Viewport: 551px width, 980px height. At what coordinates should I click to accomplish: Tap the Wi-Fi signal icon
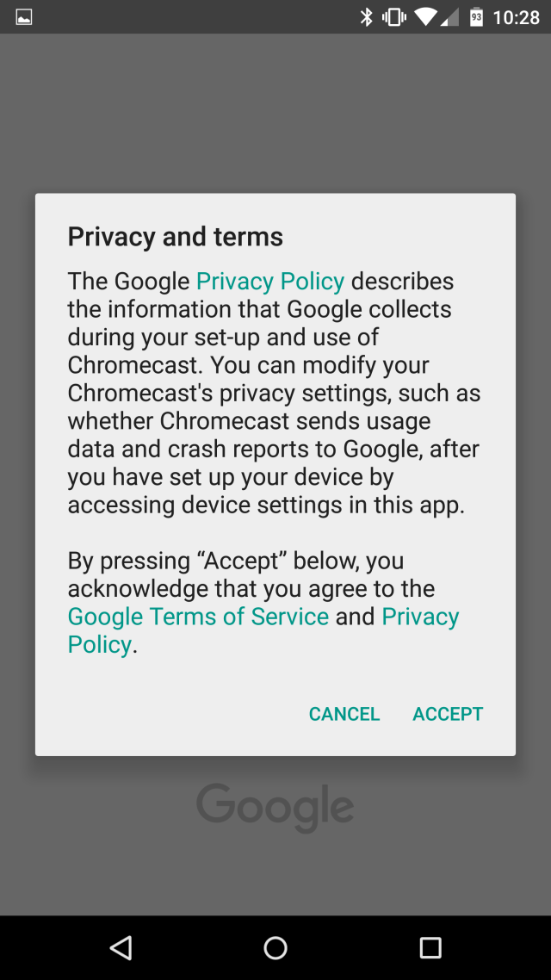(x=424, y=17)
